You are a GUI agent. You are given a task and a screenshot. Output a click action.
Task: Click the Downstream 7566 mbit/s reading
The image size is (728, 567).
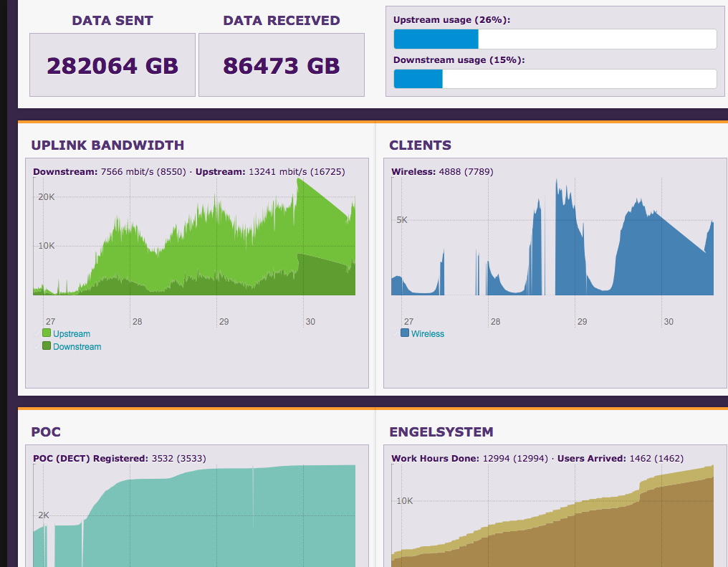[x=110, y=172]
